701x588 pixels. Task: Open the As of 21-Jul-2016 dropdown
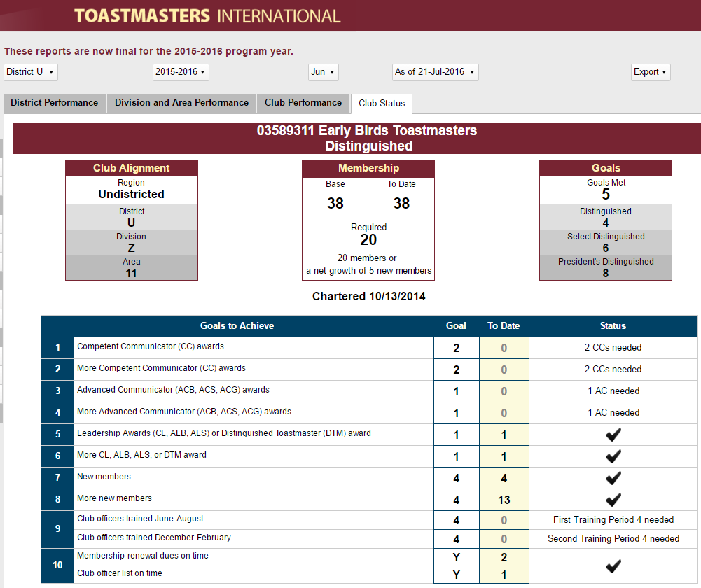tap(435, 72)
